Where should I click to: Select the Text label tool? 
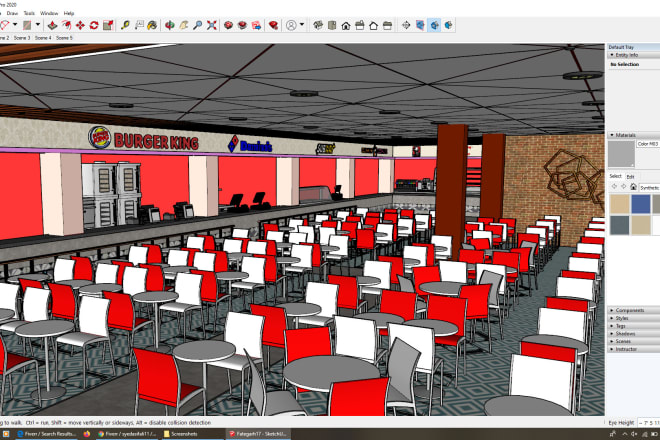(x=139, y=25)
